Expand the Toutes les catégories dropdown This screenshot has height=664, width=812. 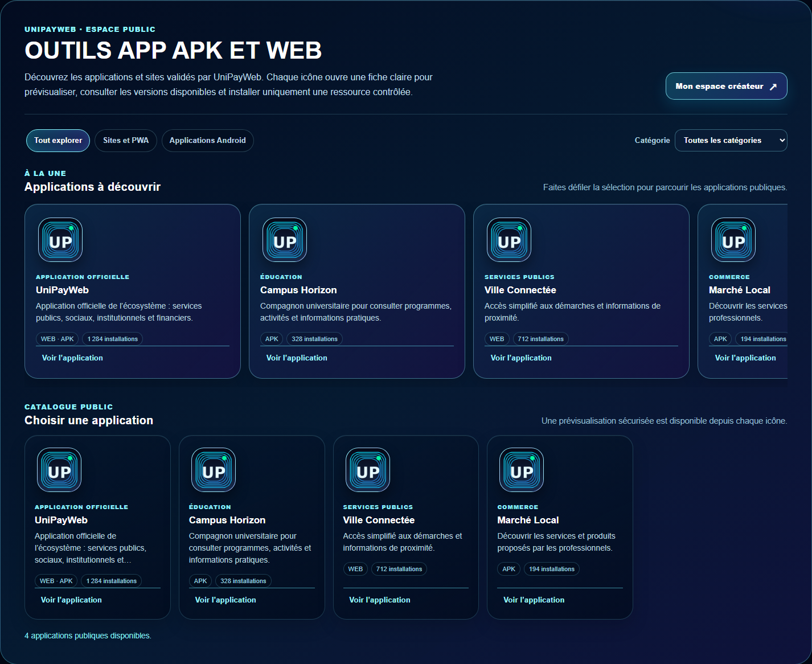point(731,141)
